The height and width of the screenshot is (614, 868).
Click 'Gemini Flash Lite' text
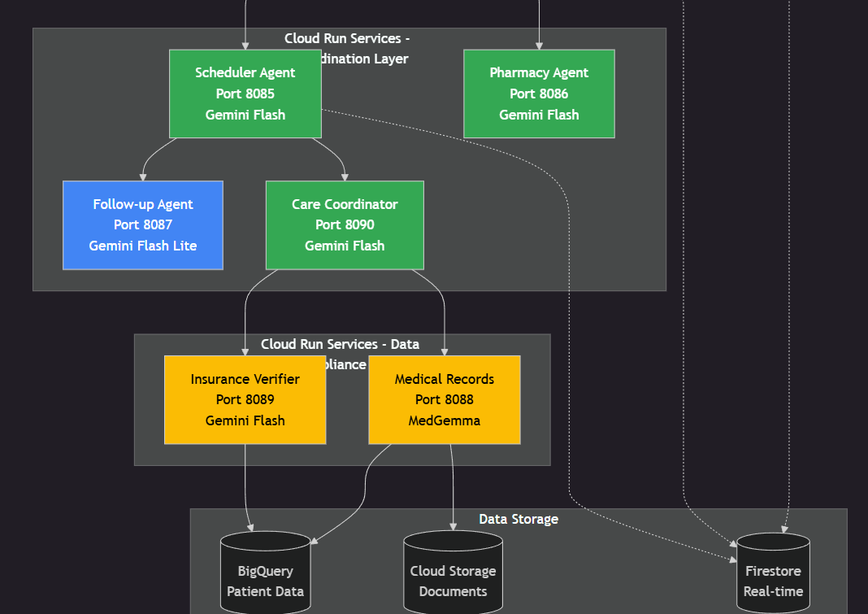(x=143, y=246)
